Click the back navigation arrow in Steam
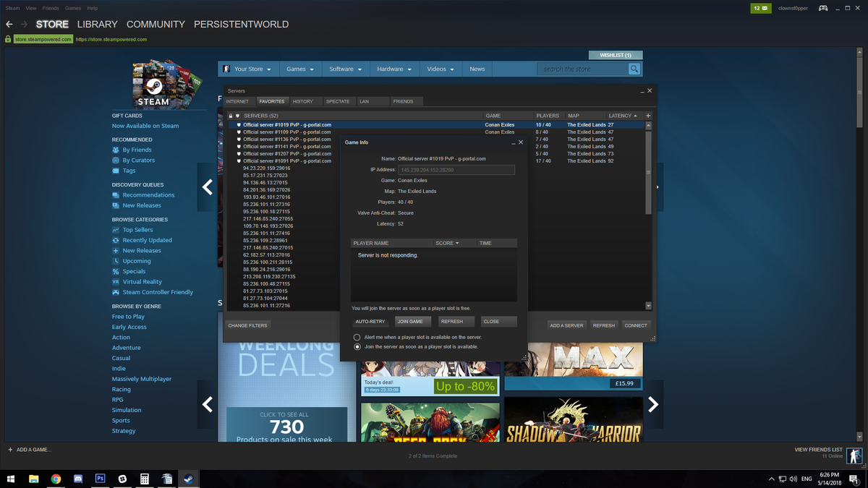Screen dimensions: 868x488 [x=9, y=25]
